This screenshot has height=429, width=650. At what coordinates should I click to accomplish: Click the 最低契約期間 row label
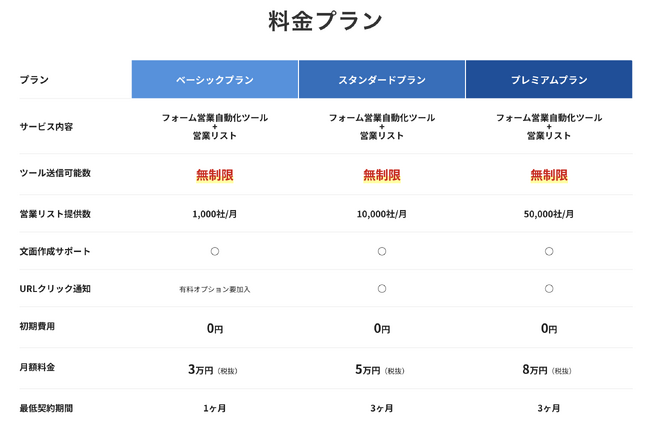point(46,408)
